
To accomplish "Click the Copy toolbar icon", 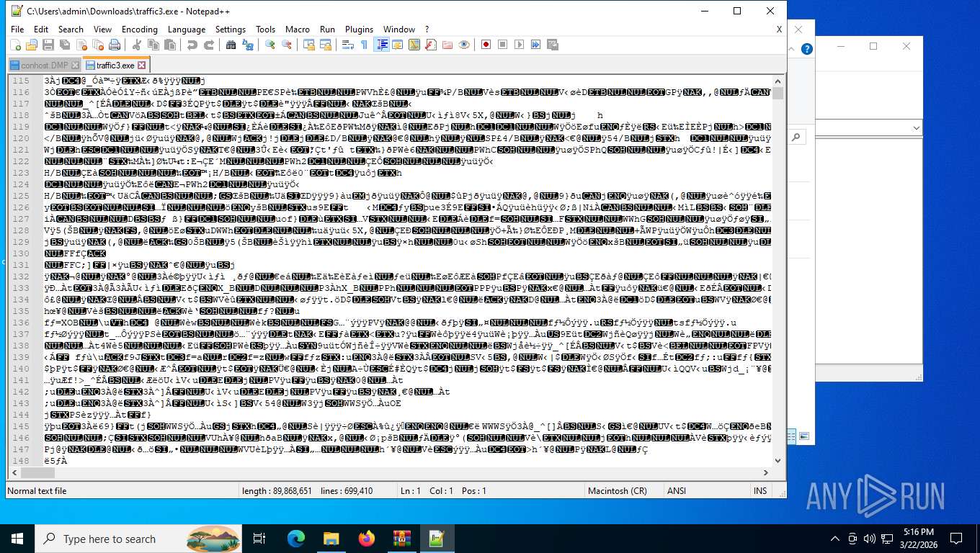I will 153,45.
